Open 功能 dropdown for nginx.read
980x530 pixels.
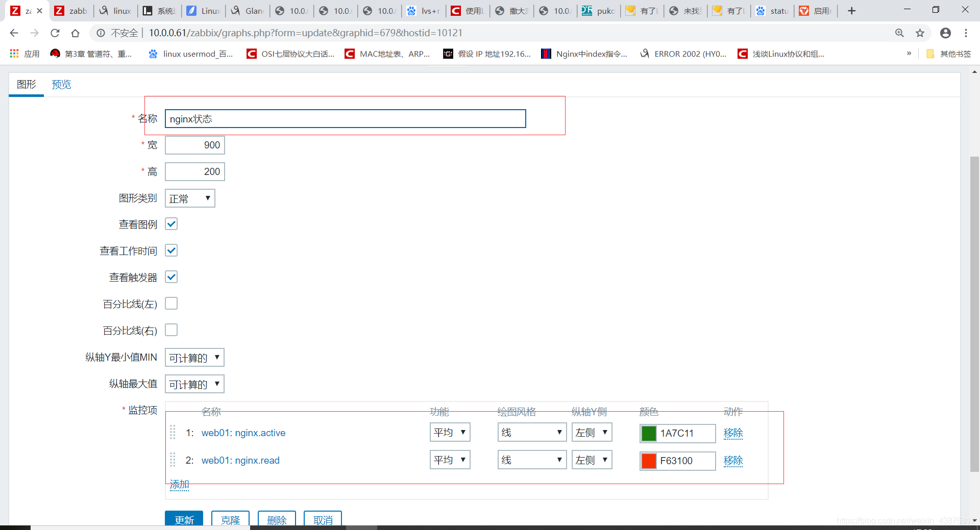(450, 460)
